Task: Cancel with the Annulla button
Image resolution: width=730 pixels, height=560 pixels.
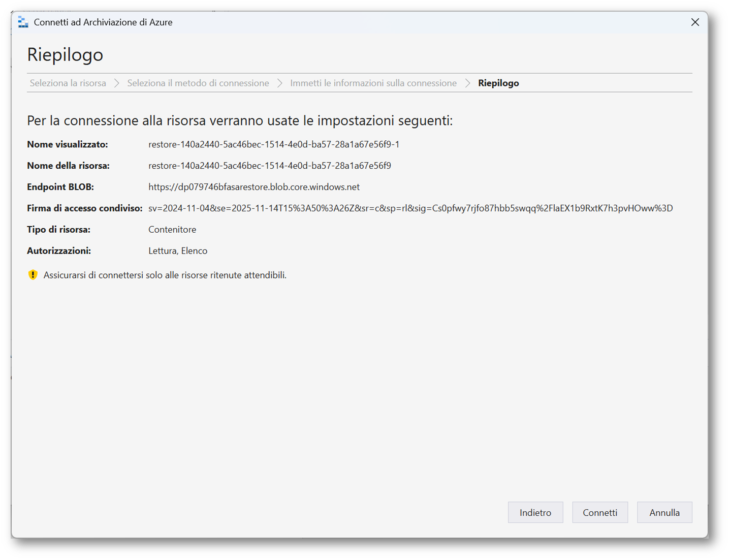Action: tap(664, 512)
